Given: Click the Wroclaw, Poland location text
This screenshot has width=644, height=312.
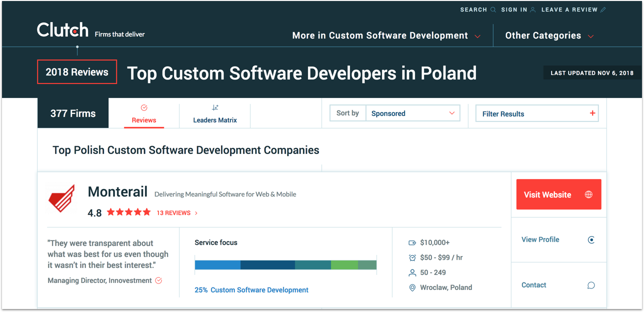Looking at the screenshot, I should (446, 287).
